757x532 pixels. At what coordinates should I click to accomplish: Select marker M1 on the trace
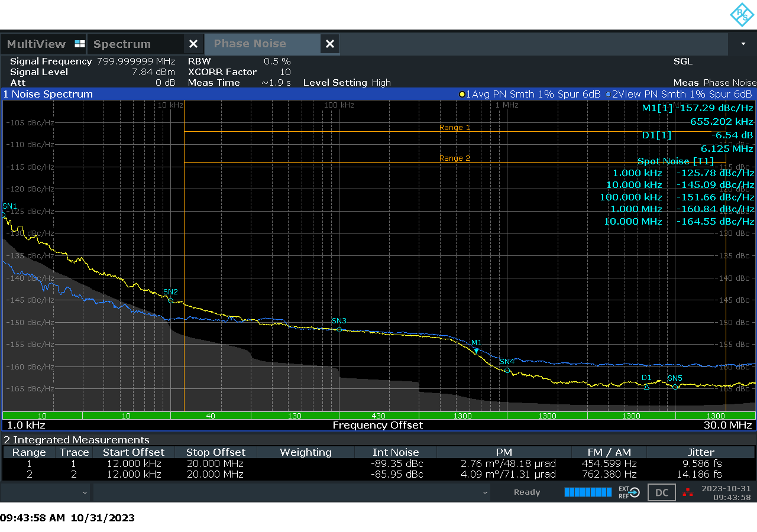tap(476, 351)
